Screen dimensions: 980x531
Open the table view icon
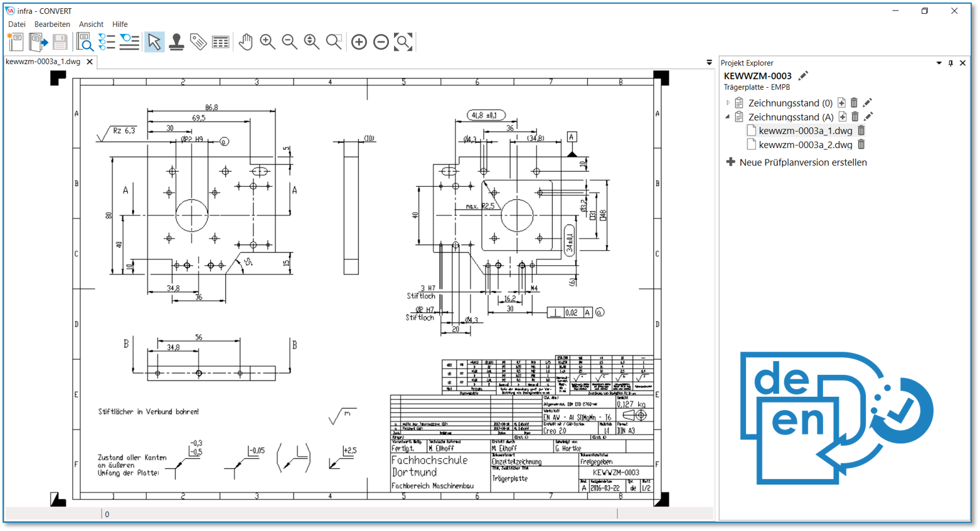220,42
